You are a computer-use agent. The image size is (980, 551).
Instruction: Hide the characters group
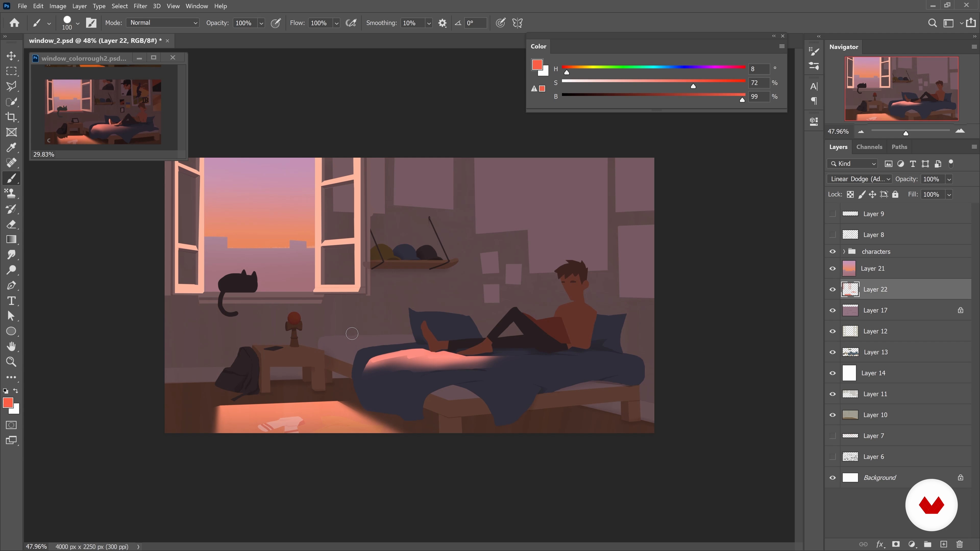click(832, 251)
